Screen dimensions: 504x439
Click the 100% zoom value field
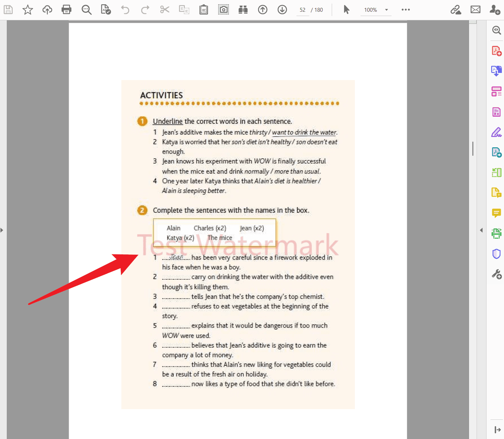click(371, 10)
